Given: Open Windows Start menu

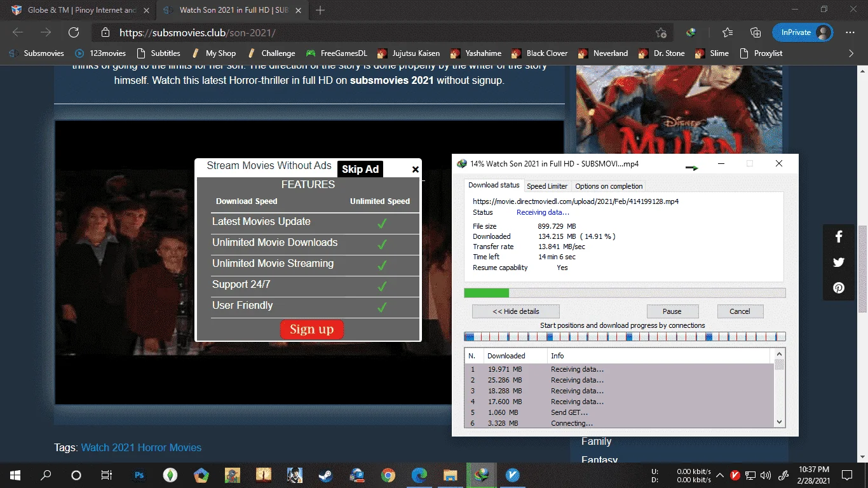Looking at the screenshot, I should point(15,475).
